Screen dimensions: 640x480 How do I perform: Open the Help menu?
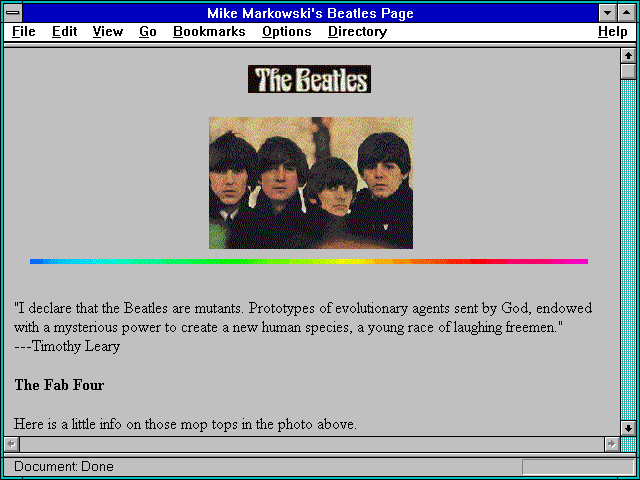613,32
